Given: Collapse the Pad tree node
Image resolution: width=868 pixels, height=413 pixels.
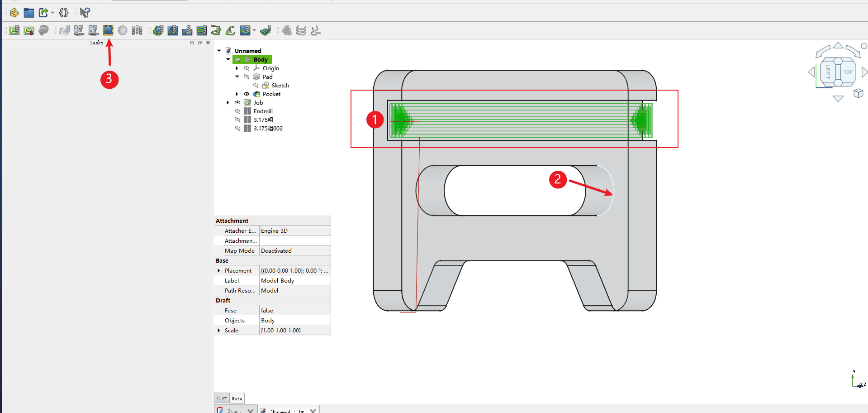Looking at the screenshot, I should pos(237,77).
